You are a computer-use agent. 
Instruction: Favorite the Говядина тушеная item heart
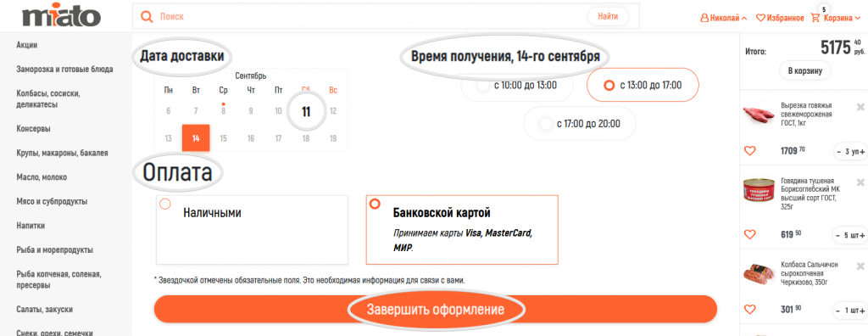[x=749, y=234]
